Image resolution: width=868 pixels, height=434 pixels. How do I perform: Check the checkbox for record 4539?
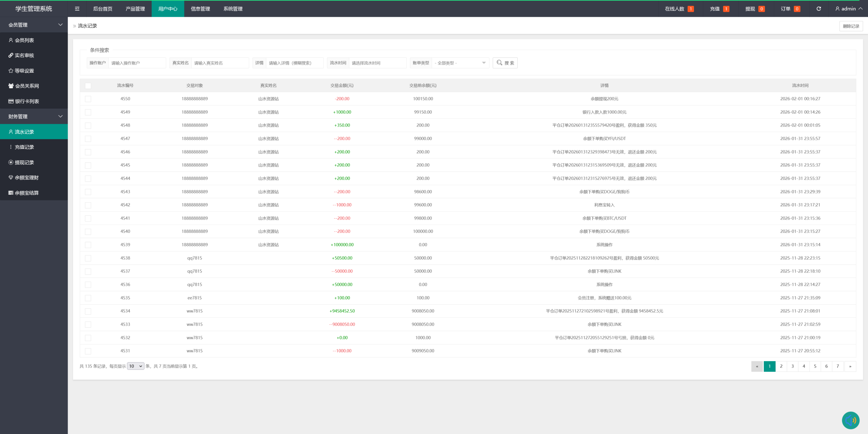click(88, 245)
